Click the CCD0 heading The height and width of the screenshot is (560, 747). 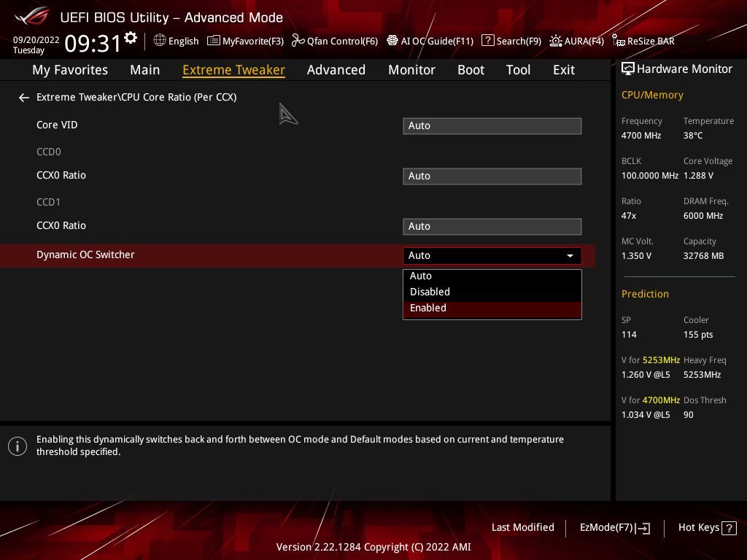(49, 152)
